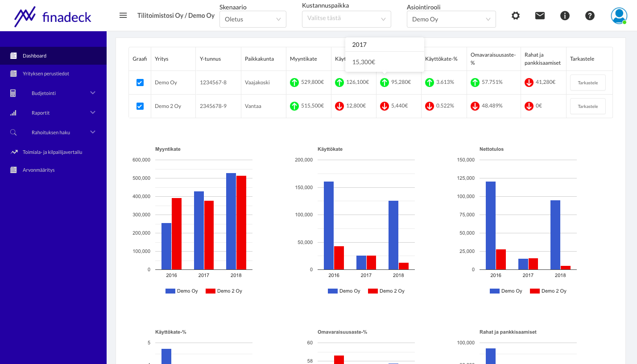This screenshot has width=637, height=364.
Task: Open the Skenaario Oletus dropdown
Action: 253,19
